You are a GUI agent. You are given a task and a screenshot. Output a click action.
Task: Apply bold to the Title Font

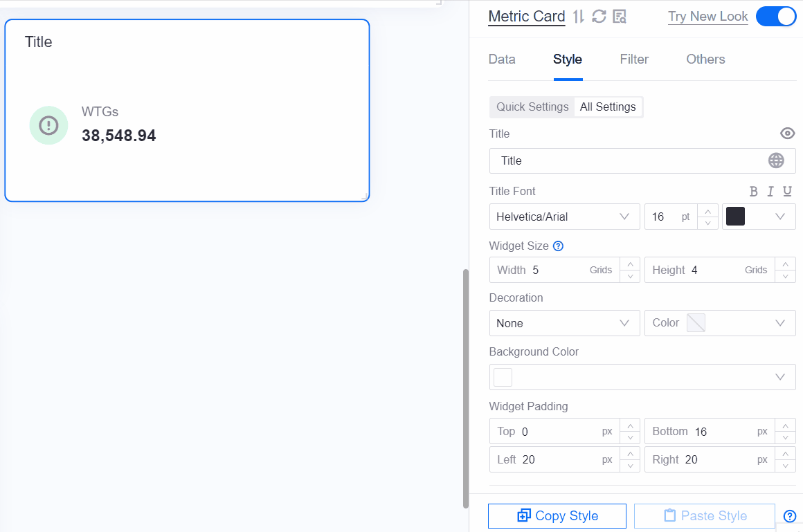click(754, 192)
